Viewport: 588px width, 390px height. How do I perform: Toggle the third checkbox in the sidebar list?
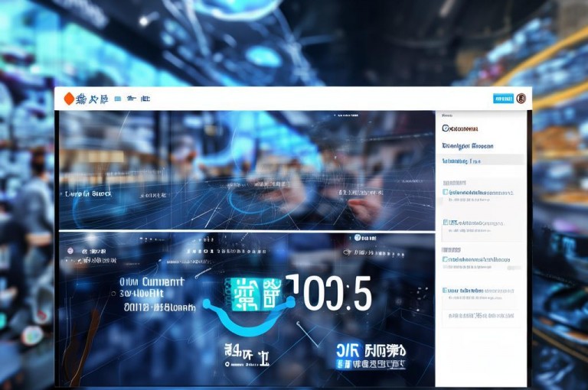(x=445, y=259)
